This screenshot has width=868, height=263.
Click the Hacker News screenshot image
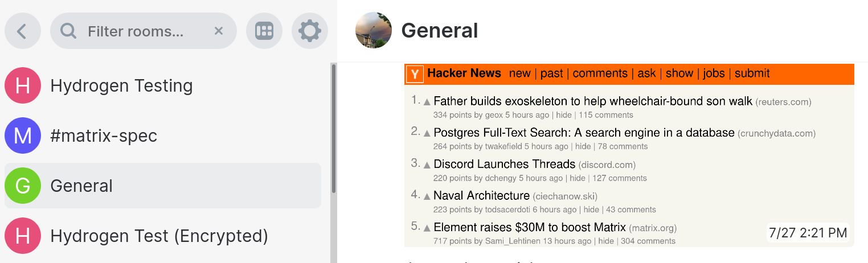[x=629, y=155]
